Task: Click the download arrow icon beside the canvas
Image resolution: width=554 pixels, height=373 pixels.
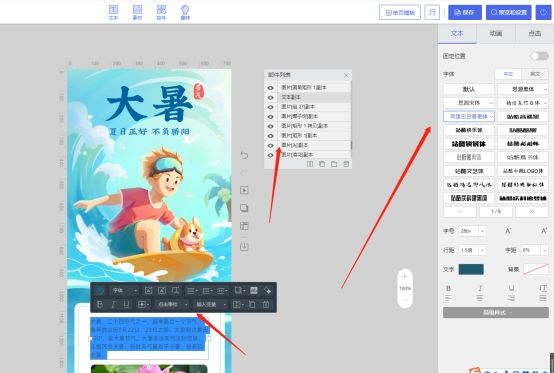Action: click(244, 247)
